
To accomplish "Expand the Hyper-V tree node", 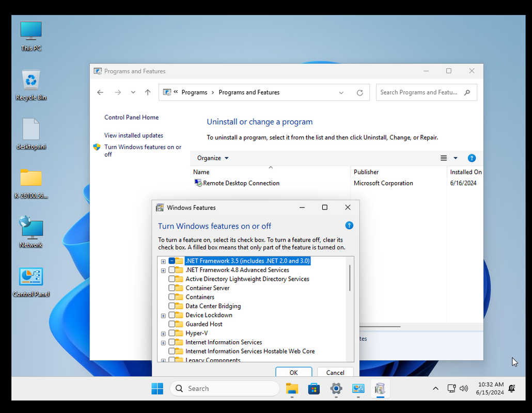I will click(x=163, y=333).
